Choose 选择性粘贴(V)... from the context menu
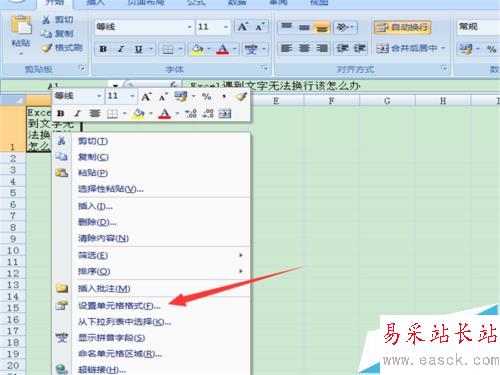The width and height of the screenshot is (500, 375). (152, 189)
